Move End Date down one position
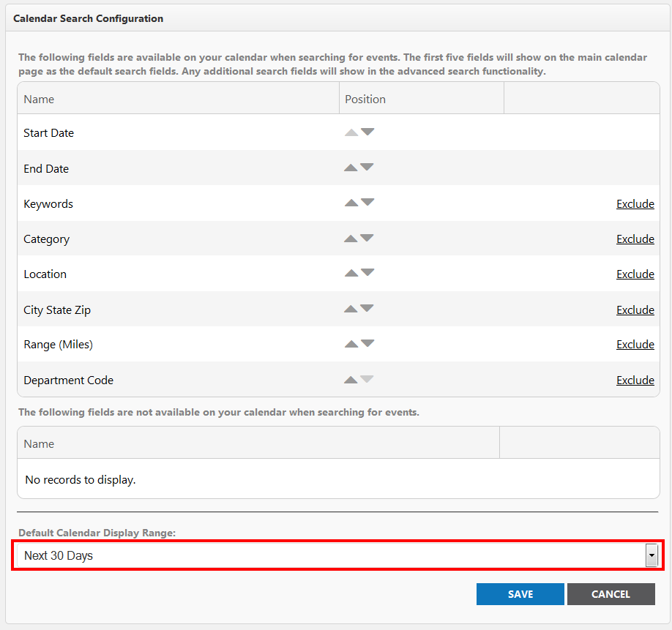The height and width of the screenshot is (630, 672). pos(367,167)
